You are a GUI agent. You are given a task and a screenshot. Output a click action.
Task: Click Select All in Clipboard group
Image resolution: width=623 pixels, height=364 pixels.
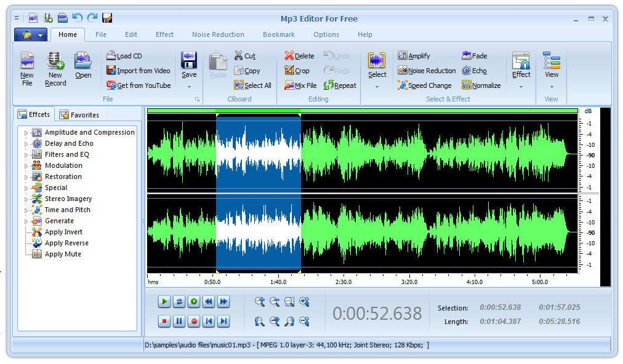[252, 85]
